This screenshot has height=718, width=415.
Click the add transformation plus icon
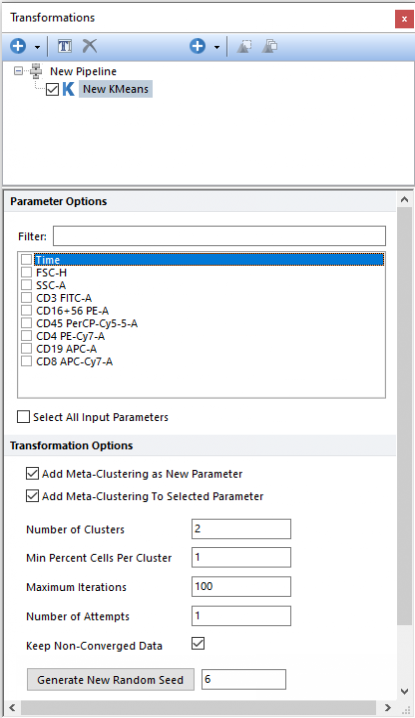pos(197,46)
